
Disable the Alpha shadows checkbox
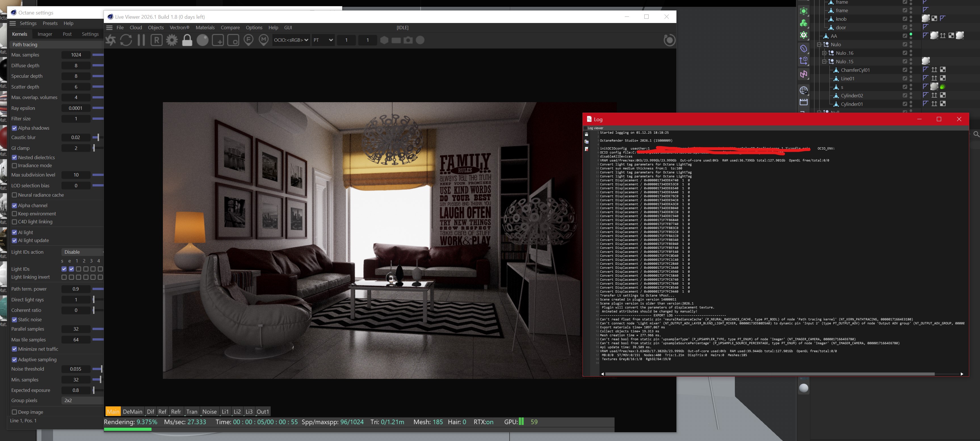[14, 128]
